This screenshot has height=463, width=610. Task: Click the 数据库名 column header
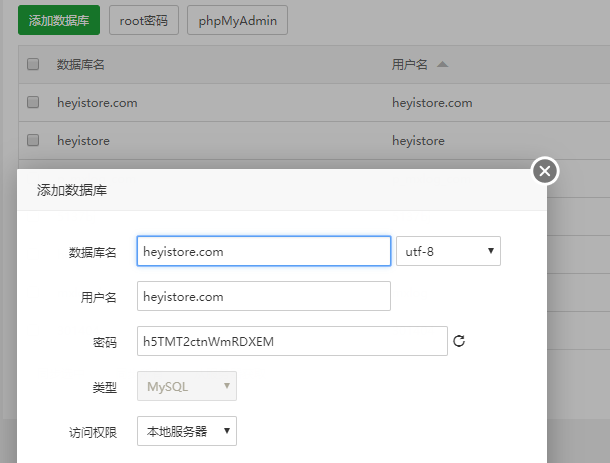pyautogui.click(x=81, y=65)
